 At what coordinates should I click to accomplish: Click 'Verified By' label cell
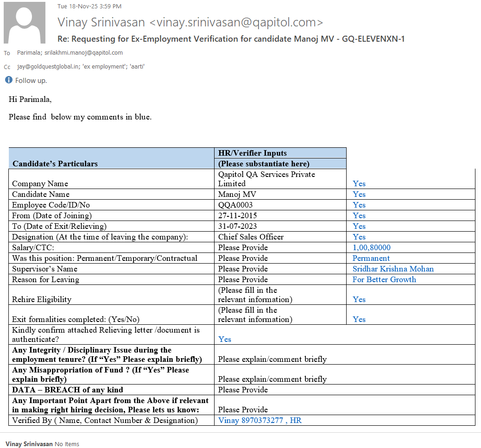click(112, 420)
